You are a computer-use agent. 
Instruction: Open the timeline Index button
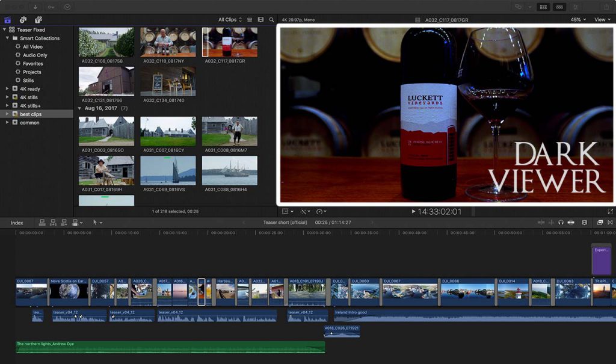(17, 223)
